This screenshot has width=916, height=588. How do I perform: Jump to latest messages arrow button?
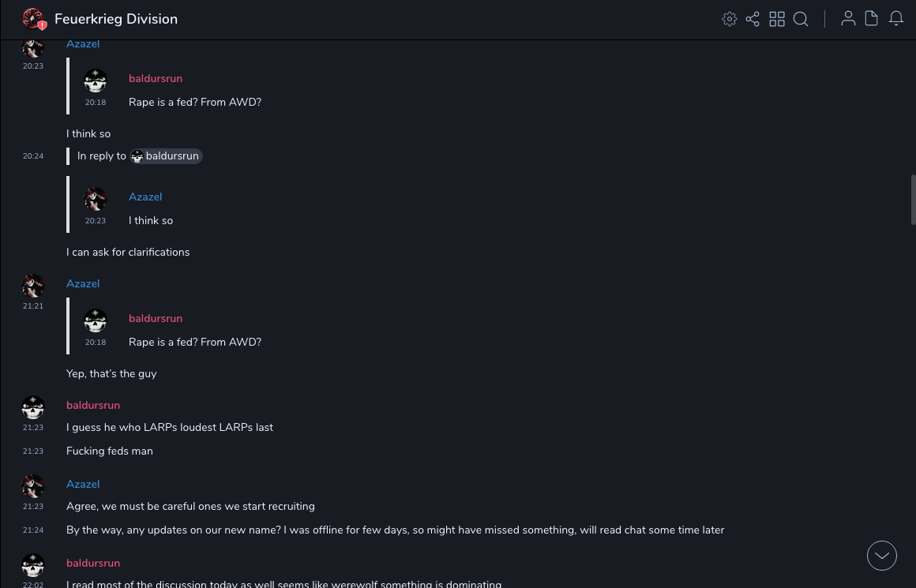(x=882, y=556)
